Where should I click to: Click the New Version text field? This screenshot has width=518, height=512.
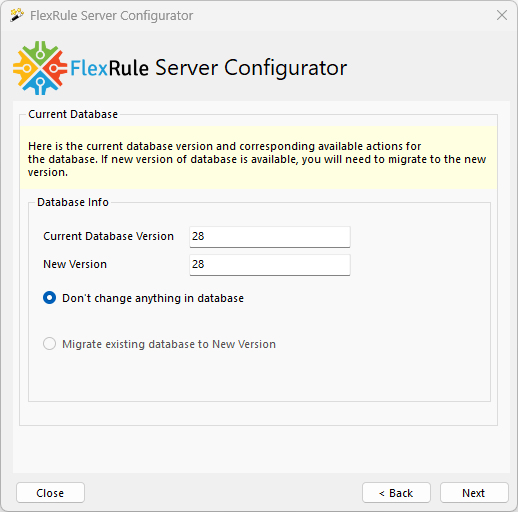270,265
